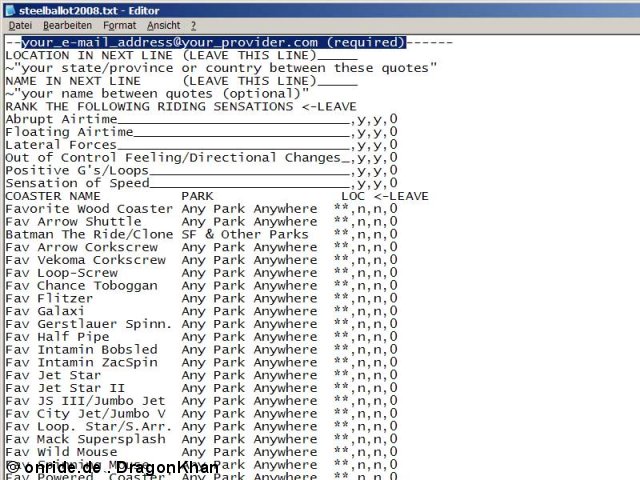Click the 'Floating Airtime' row
Image resolution: width=640 pixels, height=480 pixels.
click(201, 132)
